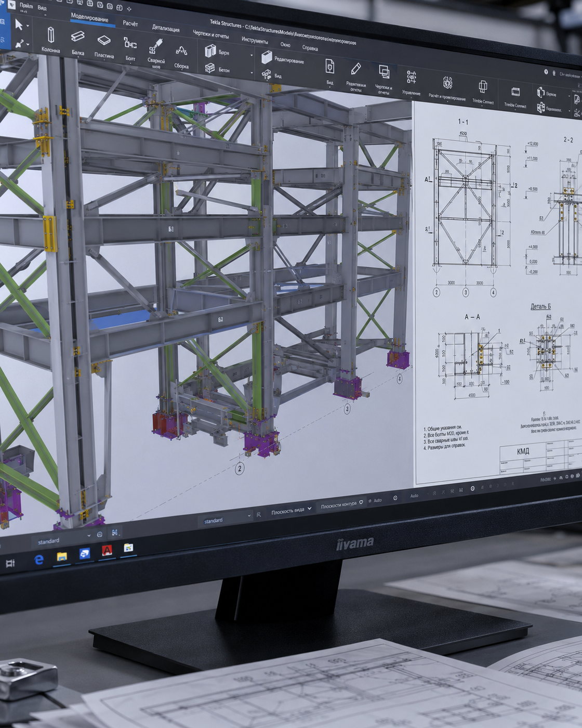Open the Trimble Connect tool
Image resolution: width=582 pixels, height=728 pixels.
(x=483, y=92)
